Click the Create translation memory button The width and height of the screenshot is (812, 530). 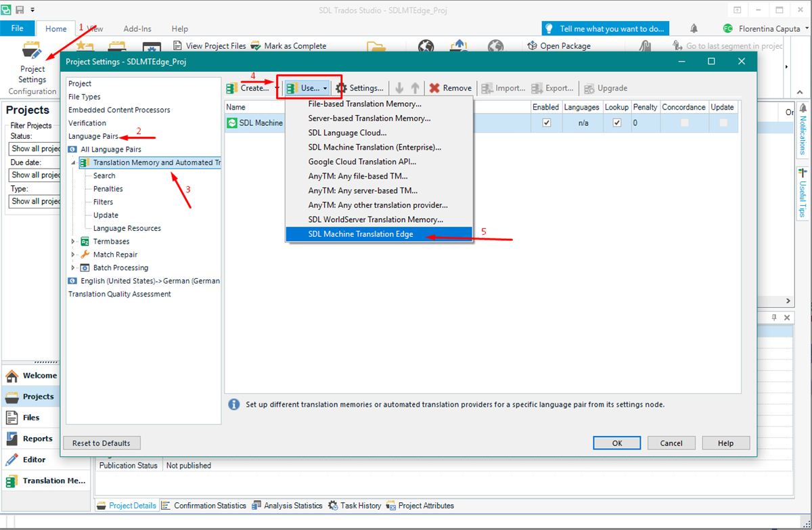coord(248,88)
